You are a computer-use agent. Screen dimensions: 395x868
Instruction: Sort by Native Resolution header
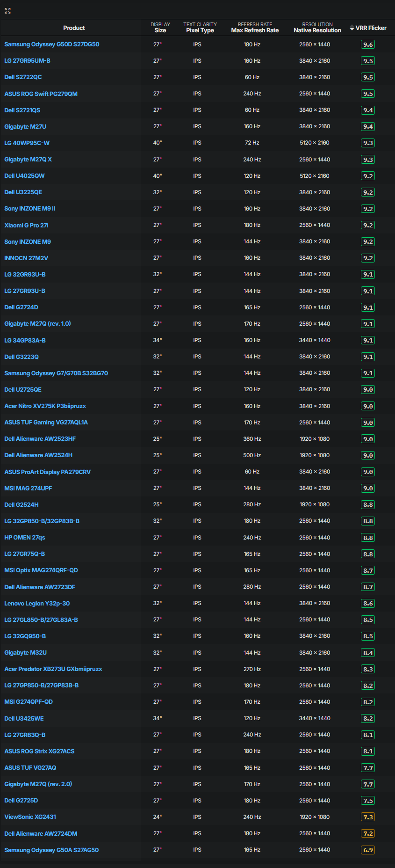point(317,28)
